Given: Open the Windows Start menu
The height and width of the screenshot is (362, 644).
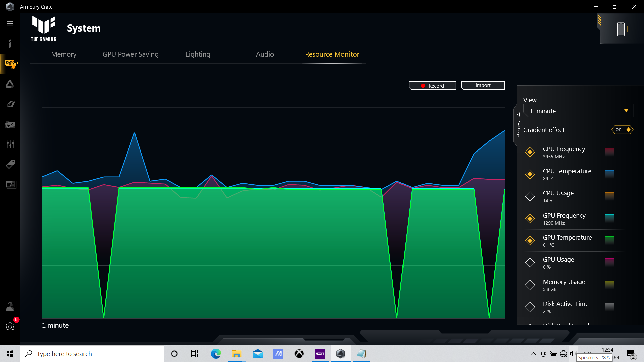Looking at the screenshot, I should pos(10,354).
